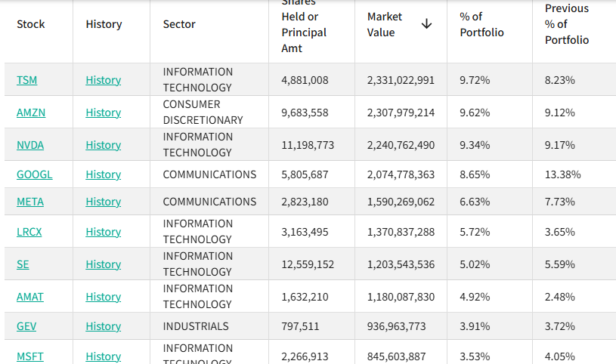Click the % of Portfolio column header

pos(481,24)
